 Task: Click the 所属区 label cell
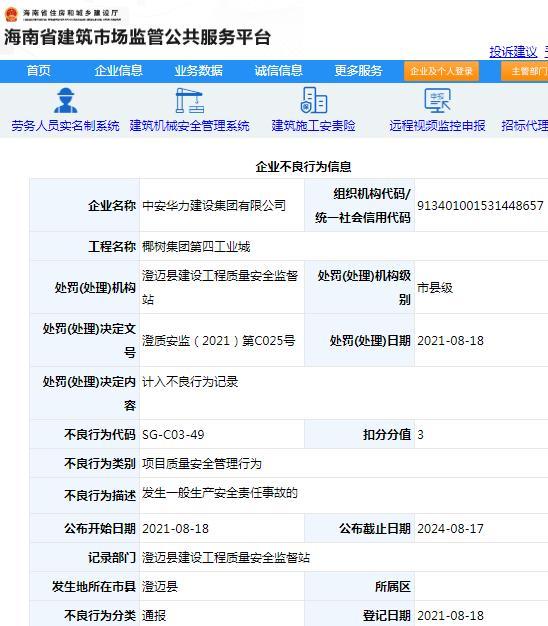coord(360,586)
